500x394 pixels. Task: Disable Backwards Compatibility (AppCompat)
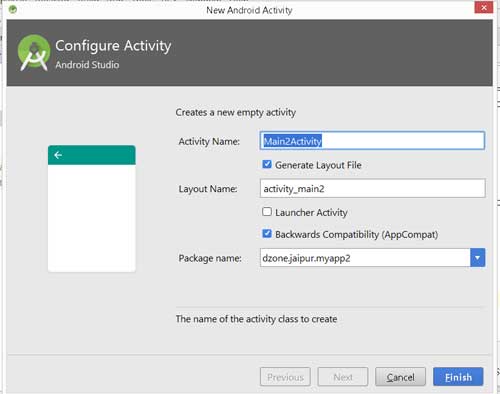267,234
